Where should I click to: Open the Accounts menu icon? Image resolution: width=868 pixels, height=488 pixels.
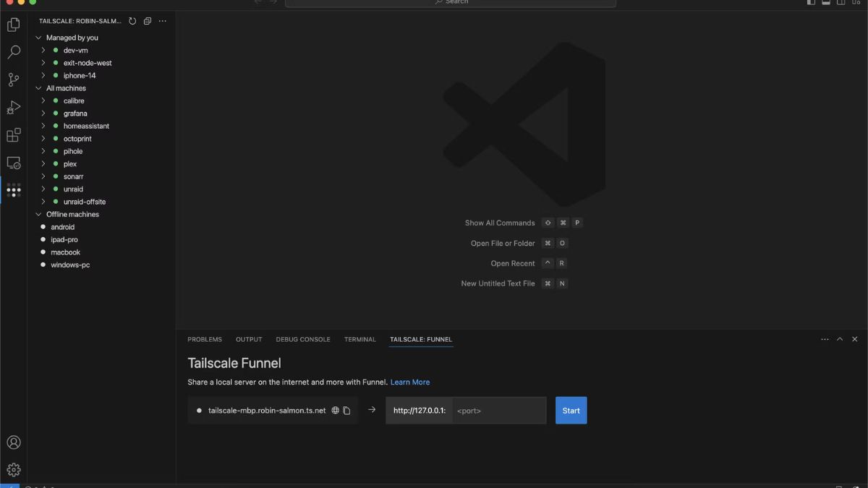[13, 442]
